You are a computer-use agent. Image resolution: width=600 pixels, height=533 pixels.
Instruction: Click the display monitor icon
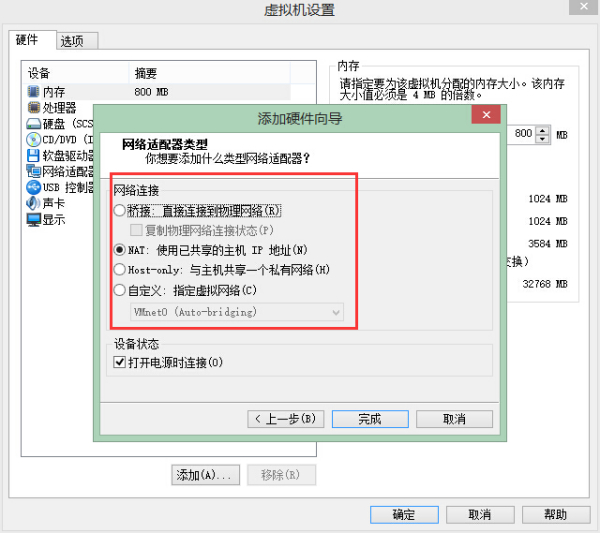tap(33, 220)
